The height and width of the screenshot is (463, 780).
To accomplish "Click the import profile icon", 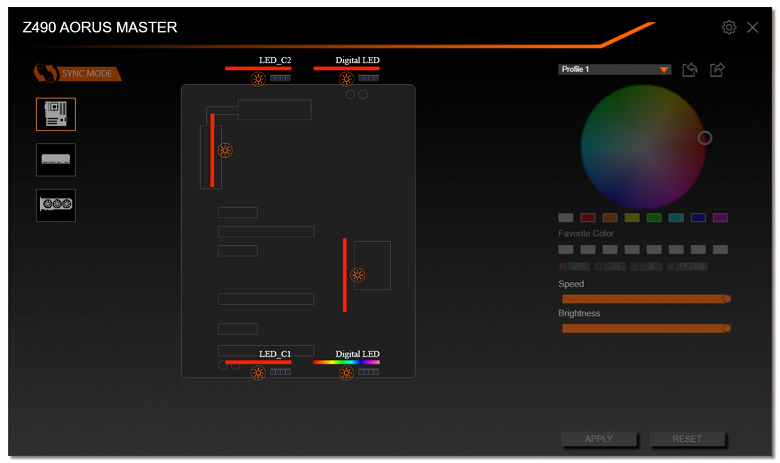I will coord(690,70).
